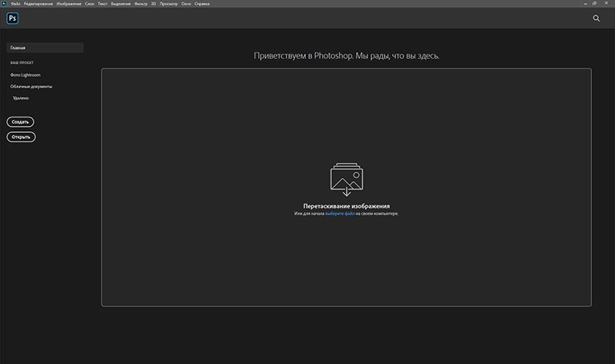Open the Слои menu
Screen dimensions: 615x364
click(89, 4)
